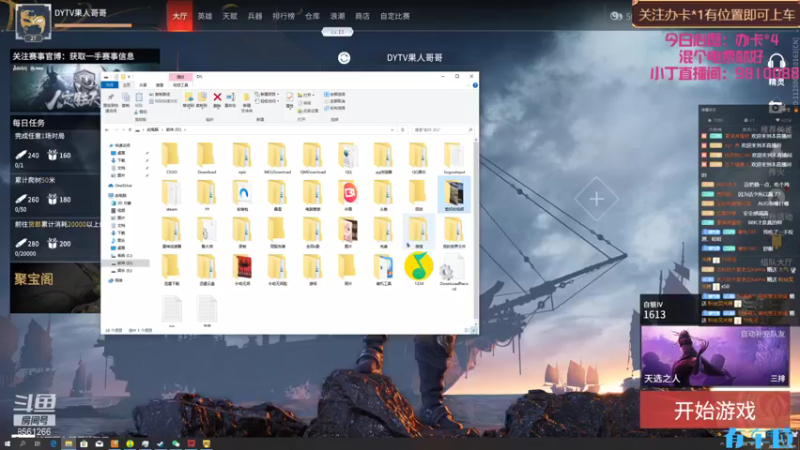The image size is (800, 450).
Task: Click the Copy to icon in ribbon
Action: (x=202, y=97)
